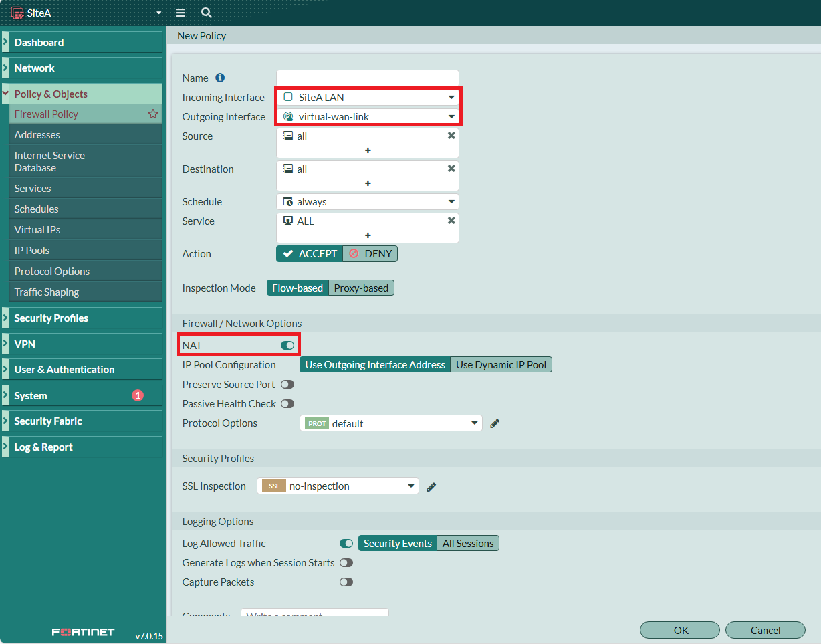Click Cancel to discard policy
Viewport: 821px width, 644px height.
pyautogui.click(x=766, y=630)
